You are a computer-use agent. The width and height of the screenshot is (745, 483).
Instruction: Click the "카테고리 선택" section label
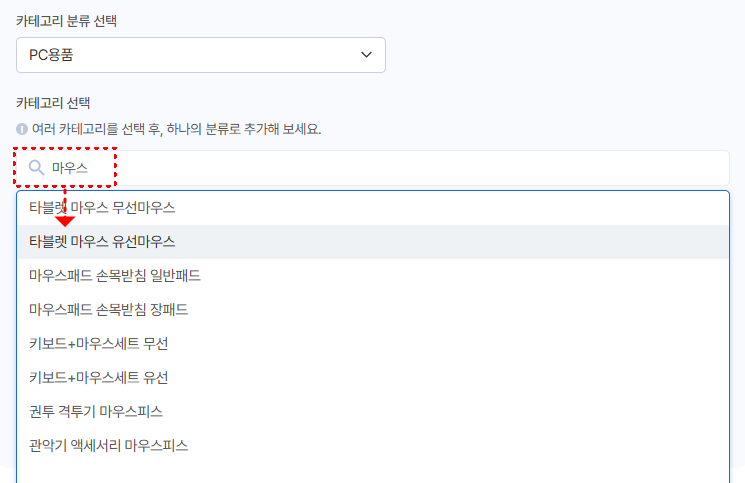point(53,103)
